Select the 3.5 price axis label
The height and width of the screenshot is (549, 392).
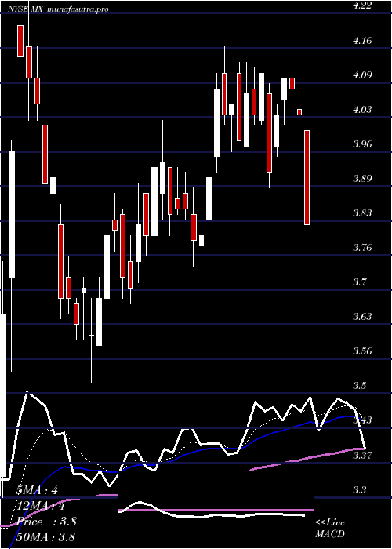(360, 386)
